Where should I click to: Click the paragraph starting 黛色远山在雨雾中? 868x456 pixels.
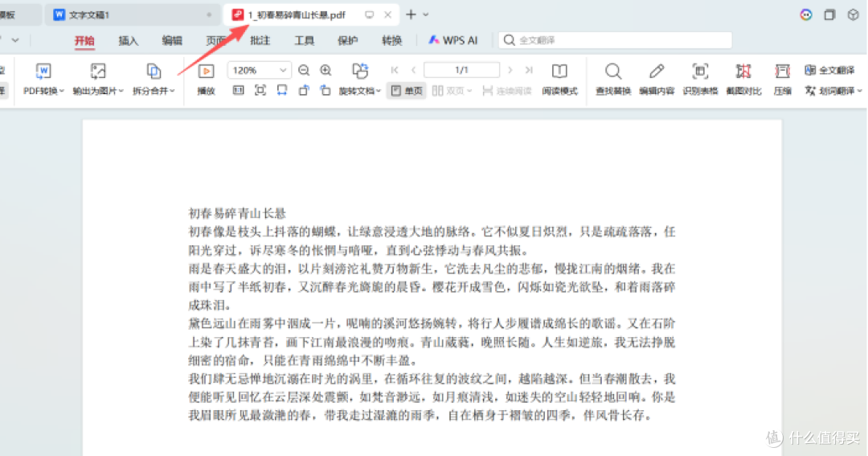[432, 342]
